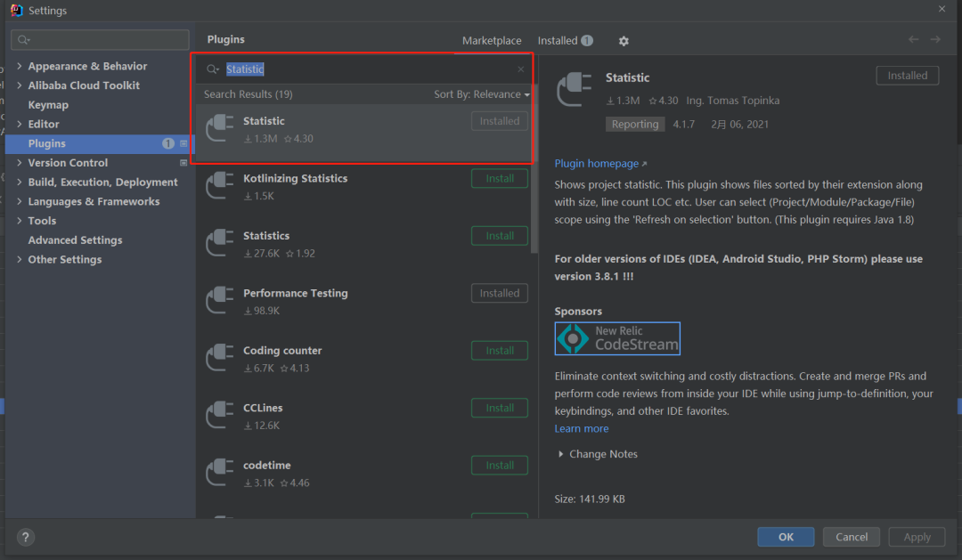
Task: Confirm settings with the OK button
Action: click(786, 538)
